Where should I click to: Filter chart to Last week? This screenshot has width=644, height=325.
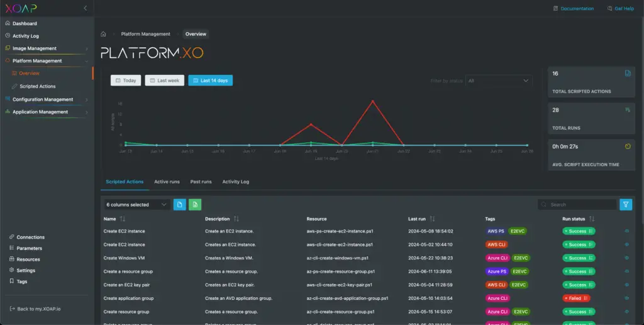coord(164,80)
